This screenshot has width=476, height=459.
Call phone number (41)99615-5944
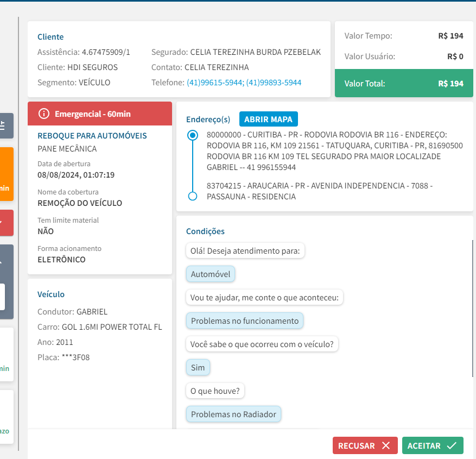[x=215, y=83]
